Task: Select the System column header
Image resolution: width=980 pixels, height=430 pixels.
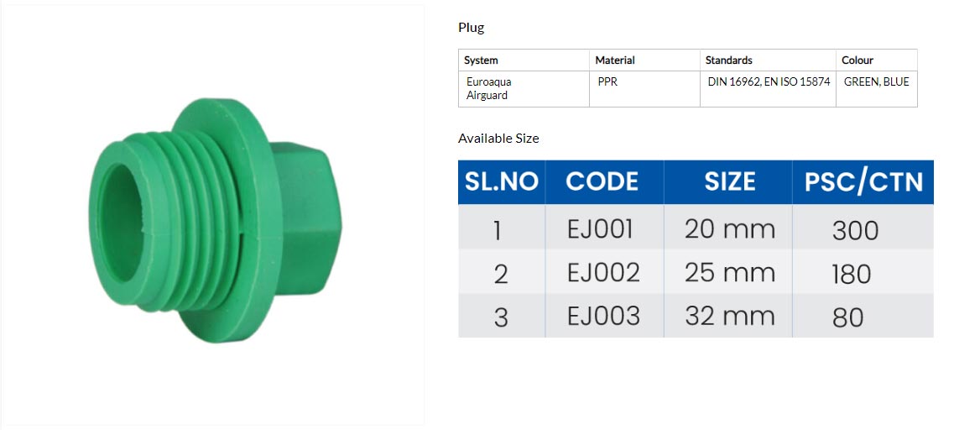Action: pyautogui.click(x=524, y=60)
